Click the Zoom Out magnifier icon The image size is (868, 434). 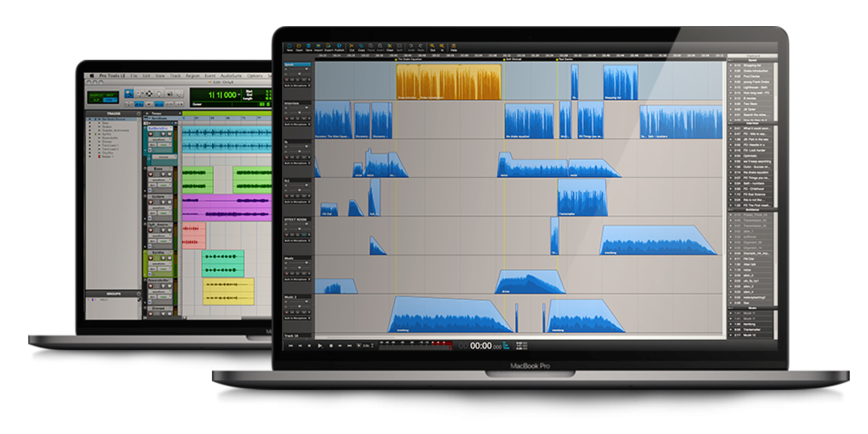[x=433, y=47]
